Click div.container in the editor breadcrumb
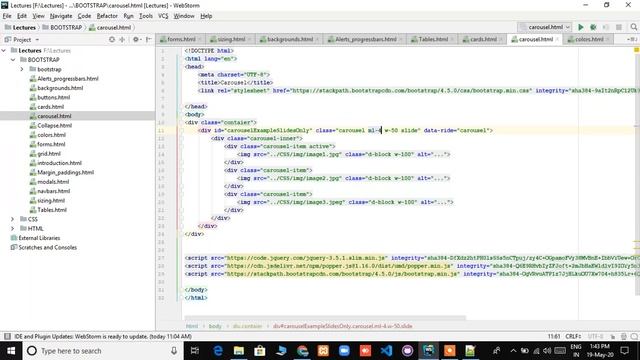This screenshot has width=640, height=360. click(x=247, y=326)
